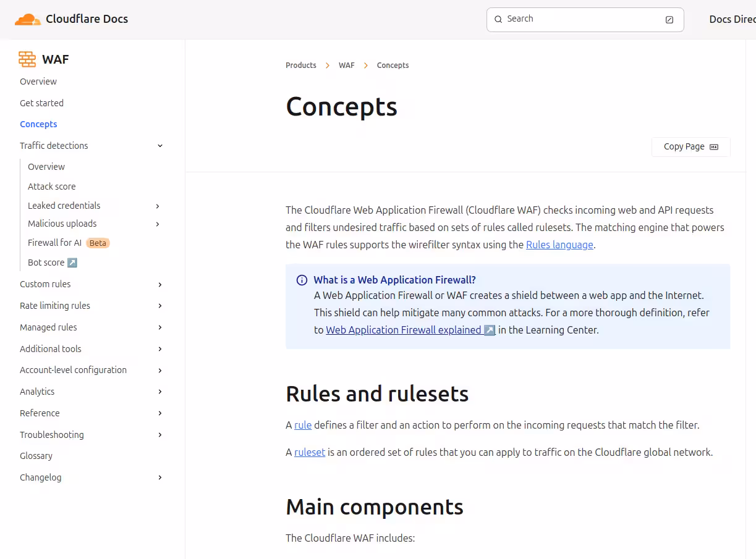Click the WAF breadcrumb link
The height and width of the screenshot is (559, 756).
(x=346, y=65)
